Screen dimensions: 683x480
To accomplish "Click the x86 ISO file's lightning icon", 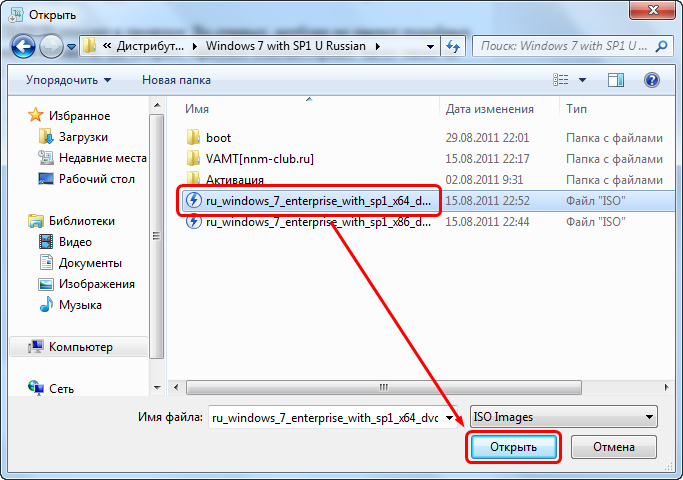I will click(194, 221).
